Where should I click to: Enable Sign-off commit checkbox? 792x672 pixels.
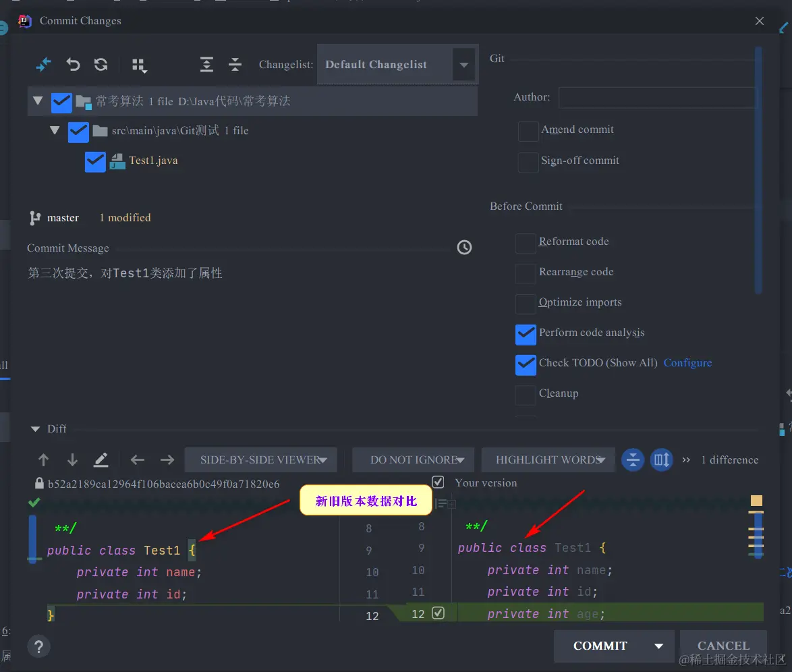pyautogui.click(x=528, y=162)
